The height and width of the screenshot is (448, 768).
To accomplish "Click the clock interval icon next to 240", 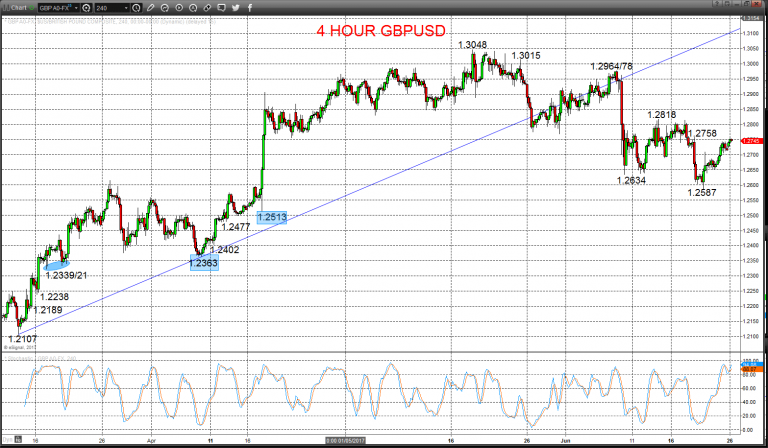I will (136, 8).
